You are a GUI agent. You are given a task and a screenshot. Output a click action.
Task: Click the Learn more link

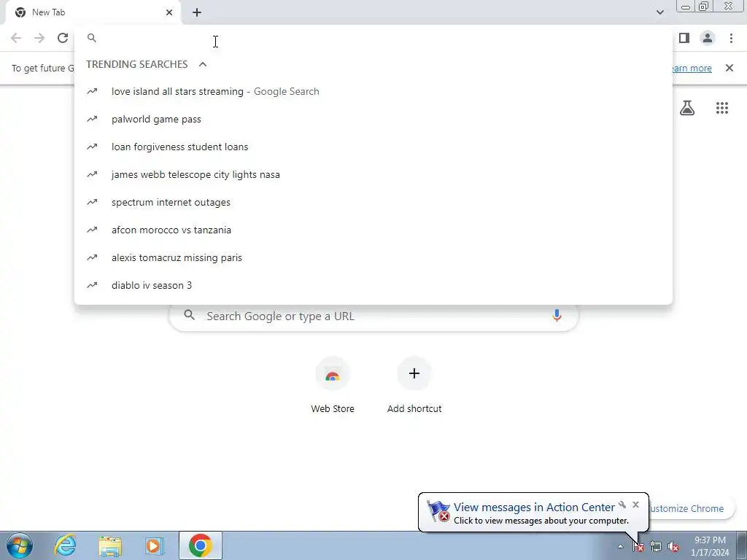pyautogui.click(x=692, y=68)
